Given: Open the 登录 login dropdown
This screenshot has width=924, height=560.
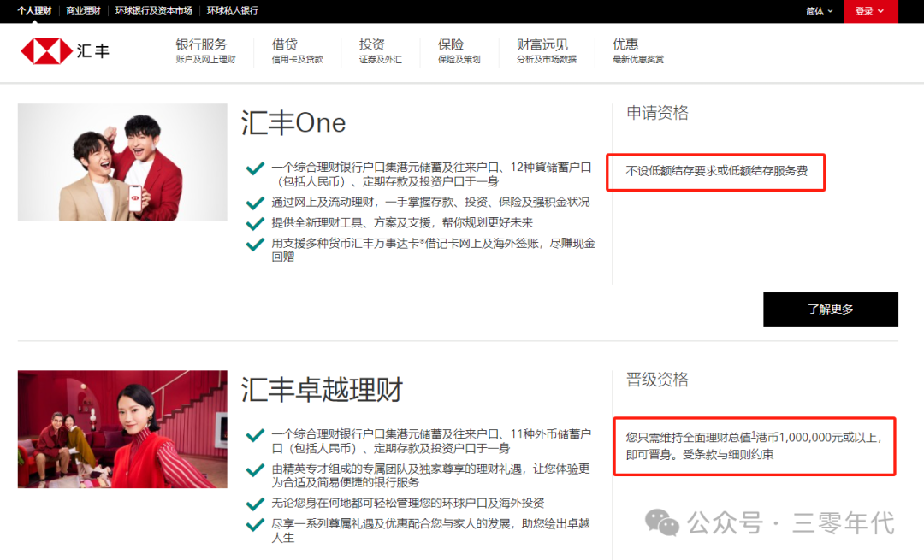Looking at the screenshot, I should (870, 11).
